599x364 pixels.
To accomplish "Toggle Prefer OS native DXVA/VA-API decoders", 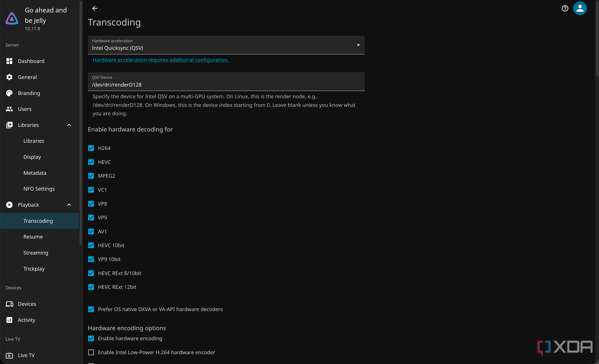I will [x=91, y=309].
